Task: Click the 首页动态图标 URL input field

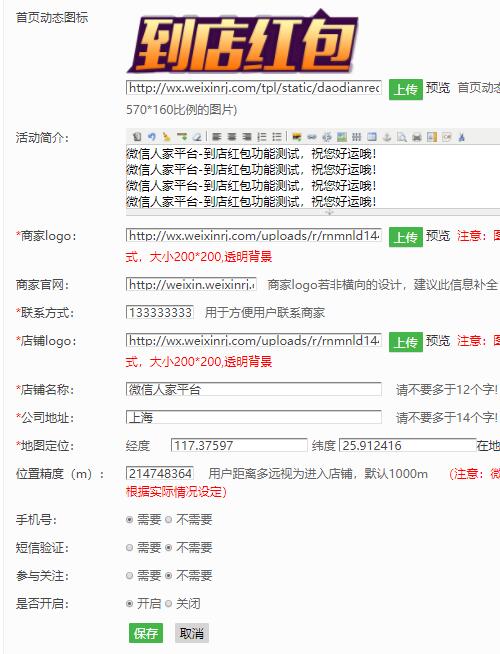Action: (x=254, y=88)
